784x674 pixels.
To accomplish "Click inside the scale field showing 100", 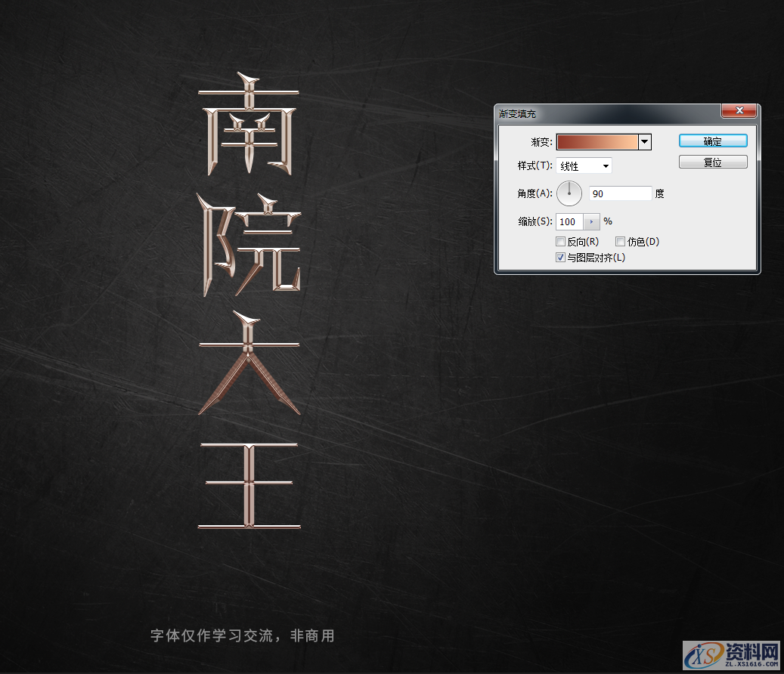I will coord(569,221).
